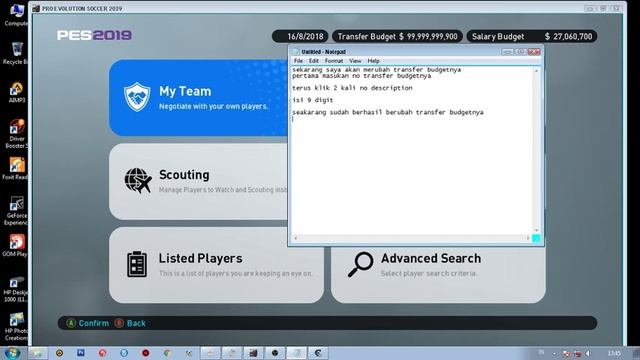Open Windows Explorer in the taskbar
The image size is (640, 360).
pos(38,353)
